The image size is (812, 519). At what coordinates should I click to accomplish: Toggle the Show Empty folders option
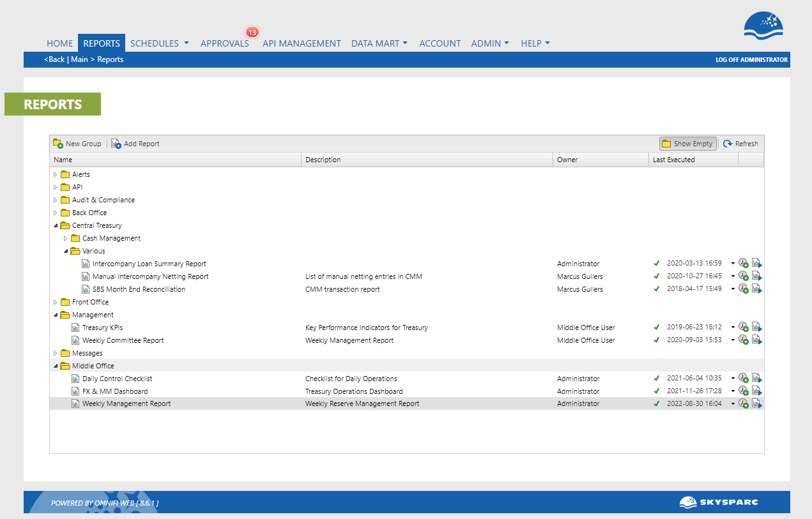click(x=687, y=144)
